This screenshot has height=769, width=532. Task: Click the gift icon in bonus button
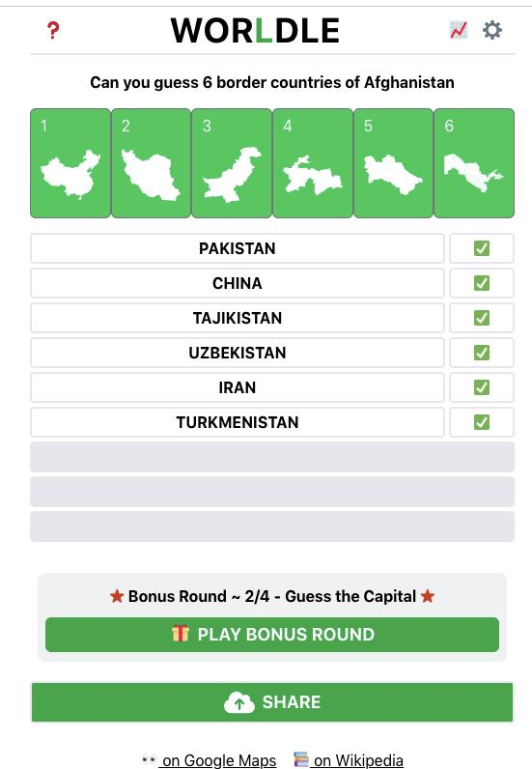click(180, 634)
